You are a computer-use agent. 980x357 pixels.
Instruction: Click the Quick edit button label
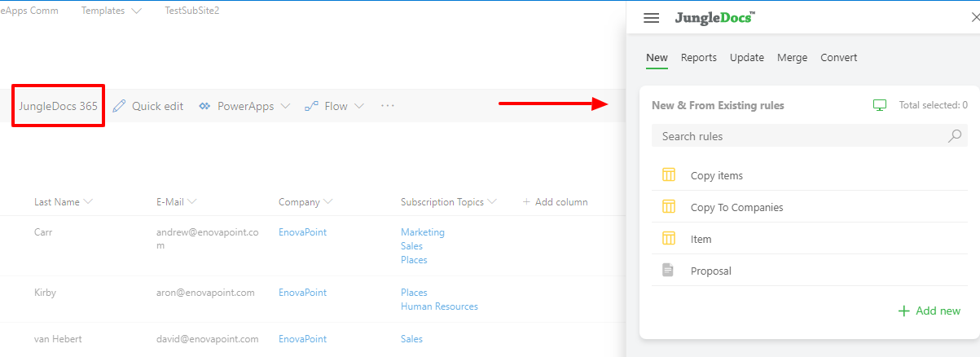[x=158, y=106]
